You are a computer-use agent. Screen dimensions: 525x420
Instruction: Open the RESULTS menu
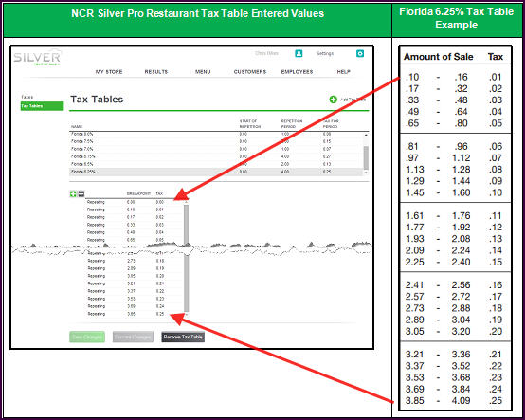(x=156, y=72)
